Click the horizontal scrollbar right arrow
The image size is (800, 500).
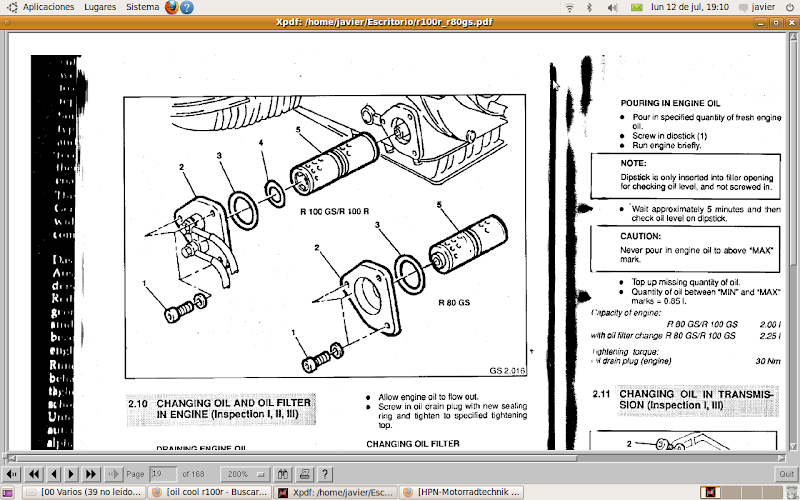click(781, 458)
